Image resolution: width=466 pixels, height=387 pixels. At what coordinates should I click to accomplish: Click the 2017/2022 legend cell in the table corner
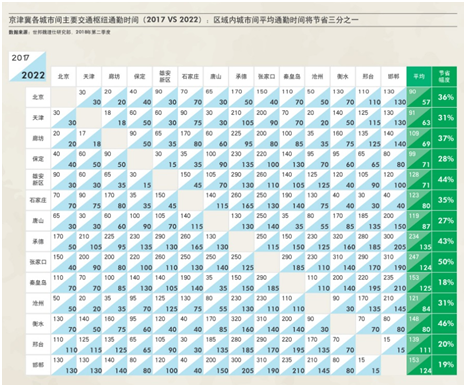coord(27,67)
